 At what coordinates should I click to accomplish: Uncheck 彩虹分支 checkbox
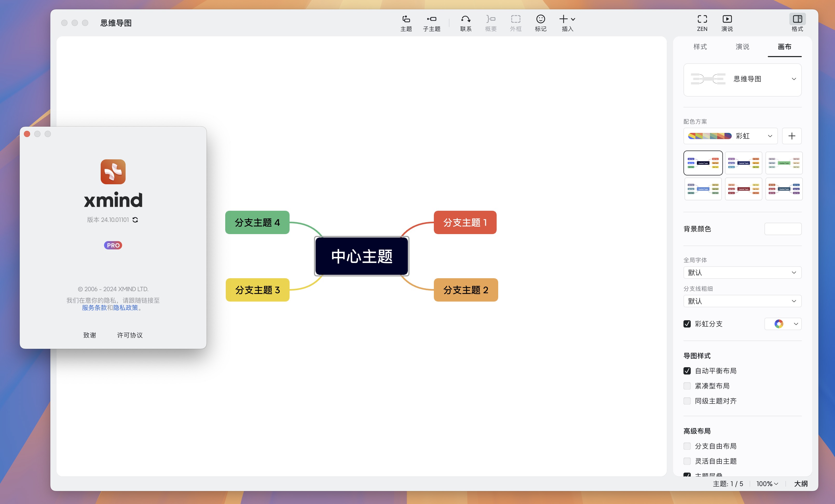[x=687, y=324]
